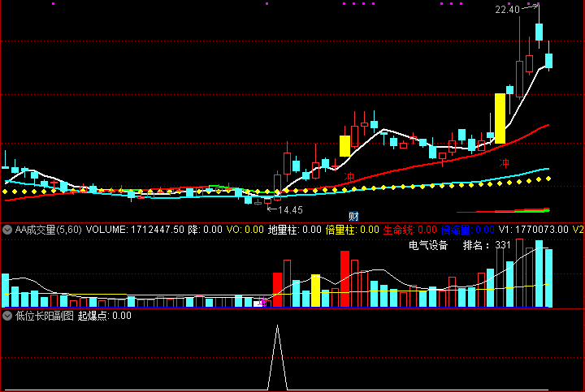Click the 降: 0.00 value label
585x392 pixels.
tap(206, 230)
